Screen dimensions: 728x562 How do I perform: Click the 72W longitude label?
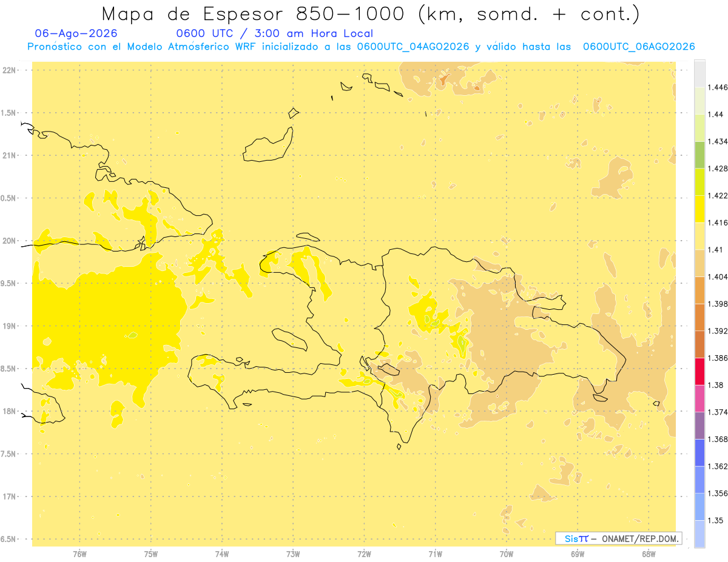pyautogui.click(x=364, y=554)
